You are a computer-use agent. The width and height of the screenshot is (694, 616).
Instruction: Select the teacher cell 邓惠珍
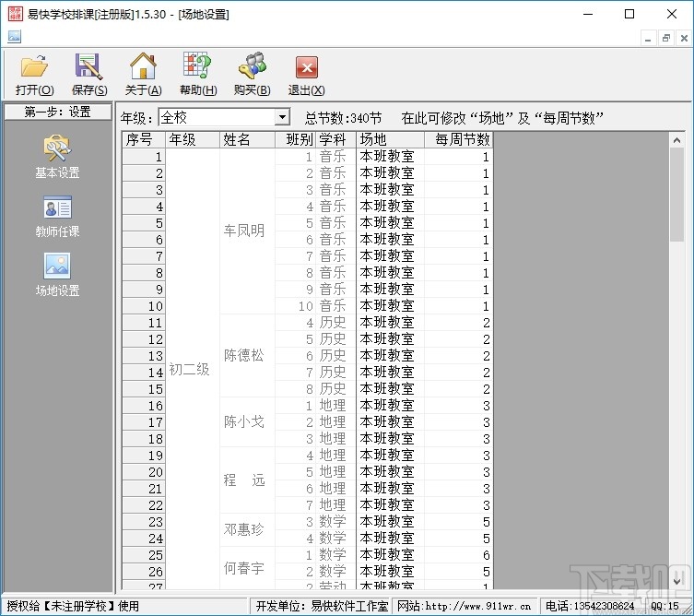tap(247, 529)
